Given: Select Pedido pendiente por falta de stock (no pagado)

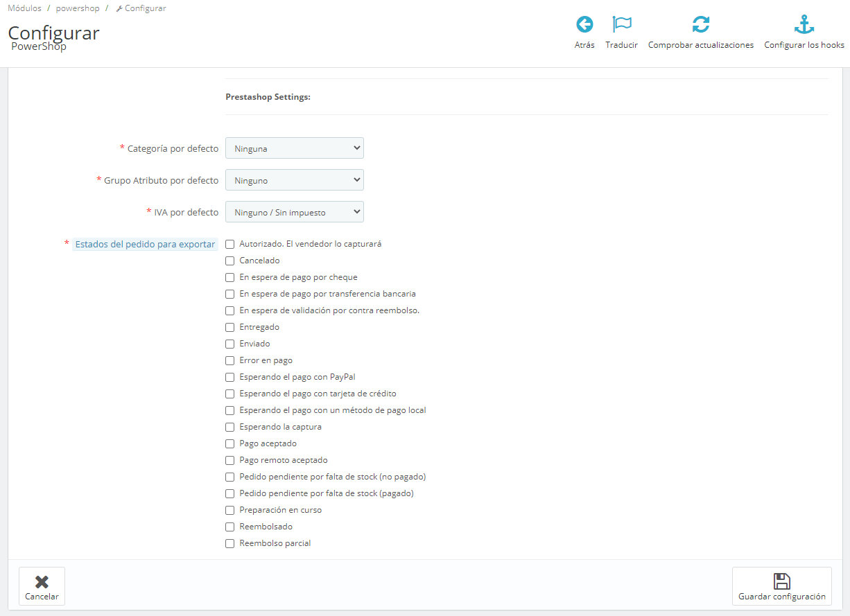Looking at the screenshot, I should tap(230, 477).
